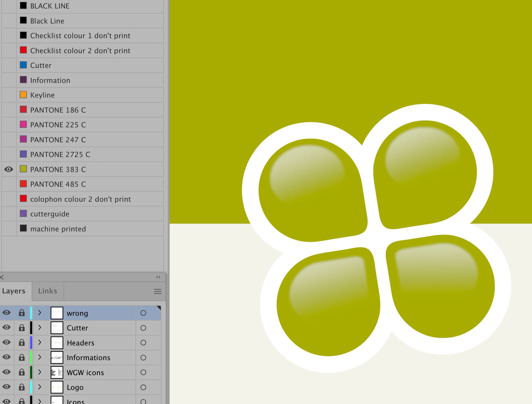Switch to the Layers tab

pyautogui.click(x=14, y=291)
